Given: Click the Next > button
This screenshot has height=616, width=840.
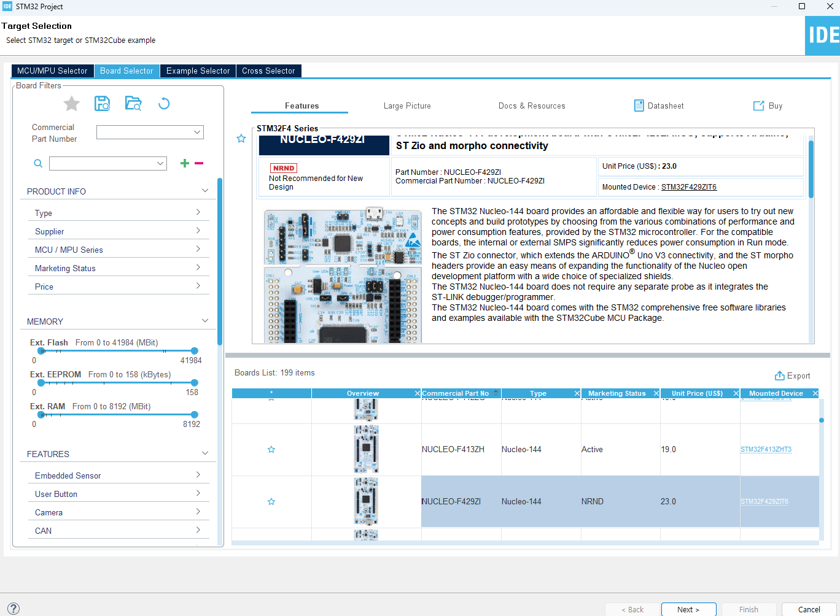Looking at the screenshot, I should (688, 610).
